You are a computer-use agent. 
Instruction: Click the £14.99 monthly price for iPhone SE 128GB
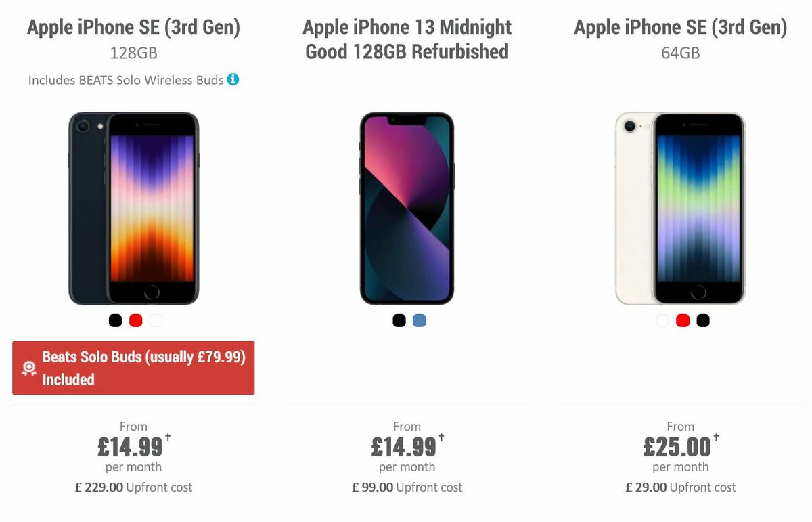(x=131, y=447)
